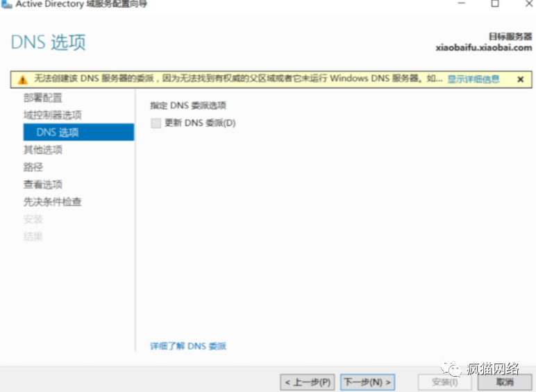Go to 查看选项 step
Viewport: 536px width, 392px height.
click(43, 185)
